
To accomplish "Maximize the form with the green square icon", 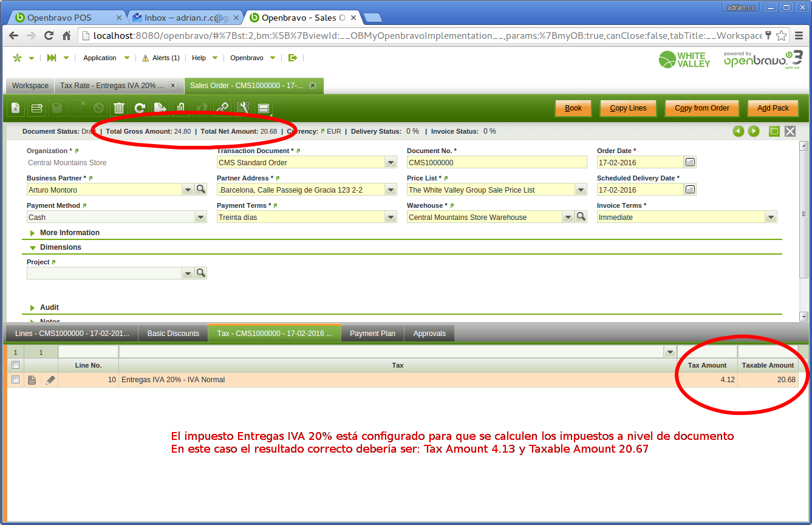I will (x=774, y=131).
